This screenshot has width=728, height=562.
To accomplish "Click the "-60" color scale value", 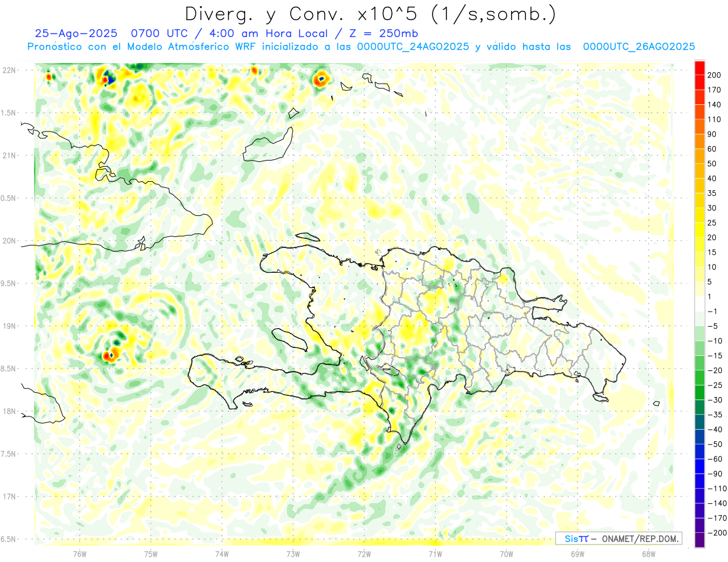I will click(x=716, y=459).
